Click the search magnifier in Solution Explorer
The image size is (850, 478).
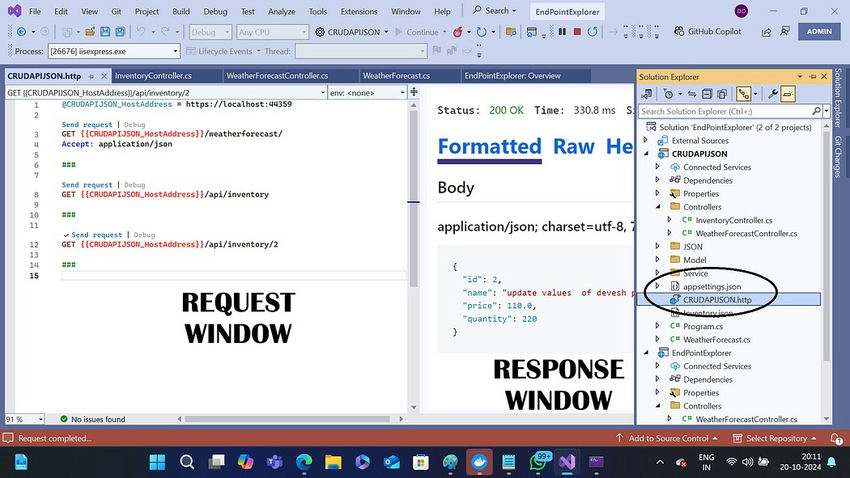[x=816, y=111]
